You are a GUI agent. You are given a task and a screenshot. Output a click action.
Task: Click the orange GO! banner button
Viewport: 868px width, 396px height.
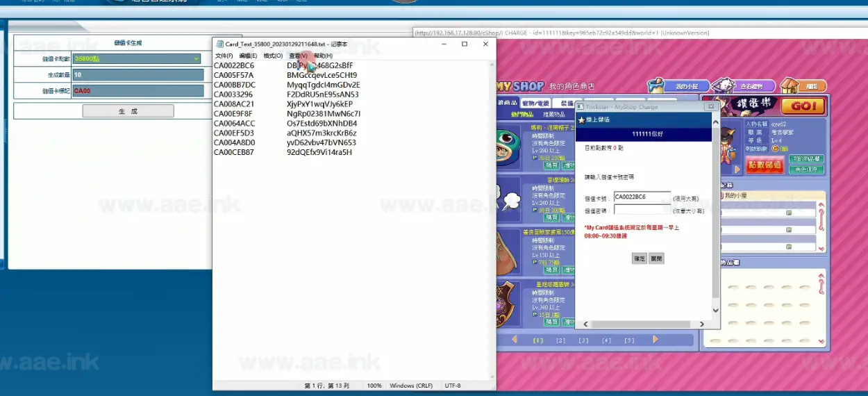point(803,106)
